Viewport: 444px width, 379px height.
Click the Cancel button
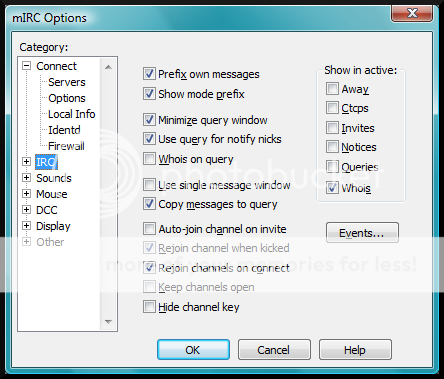274,350
